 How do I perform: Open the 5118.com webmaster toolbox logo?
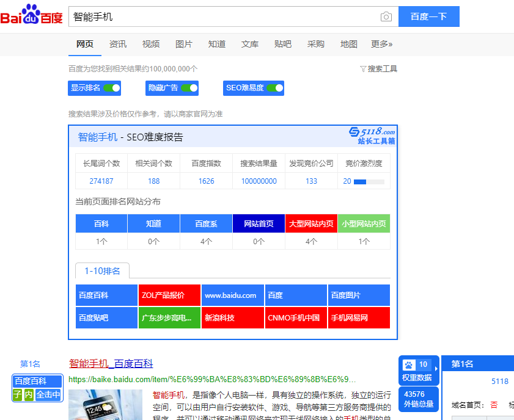(372, 136)
